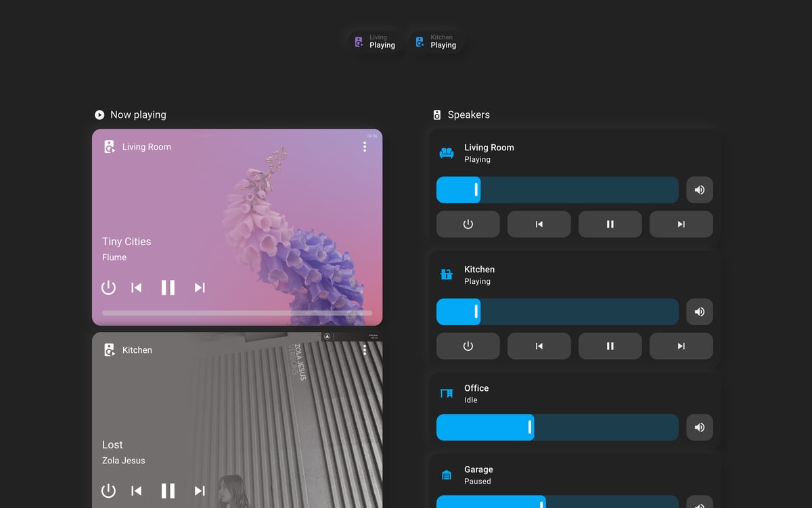Power off Living Room from the album card
This screenshot has height=508, width=812.
point(108,288)
